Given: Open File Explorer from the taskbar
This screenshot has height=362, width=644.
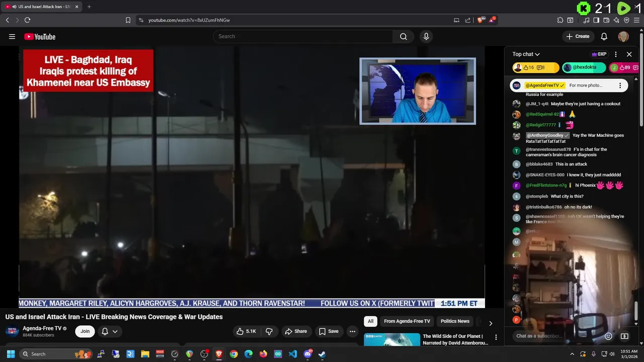Looking at the screenshot, I should [x=145, y=354].
